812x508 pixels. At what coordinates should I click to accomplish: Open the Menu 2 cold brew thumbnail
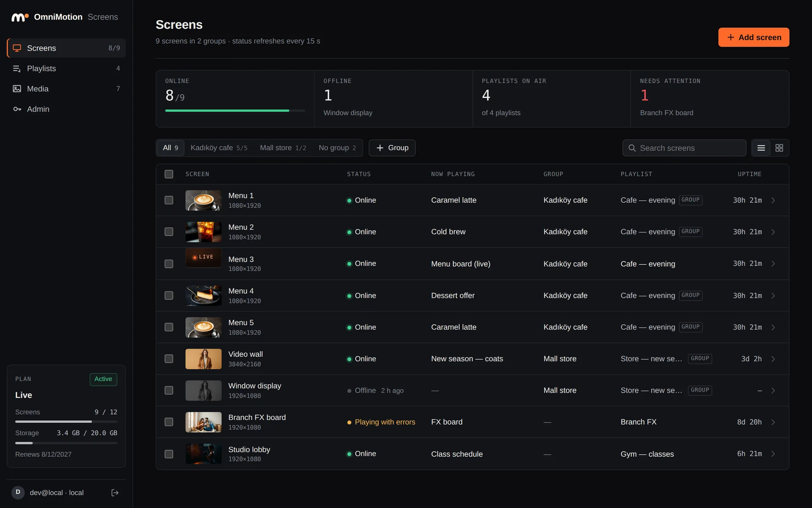203,232
